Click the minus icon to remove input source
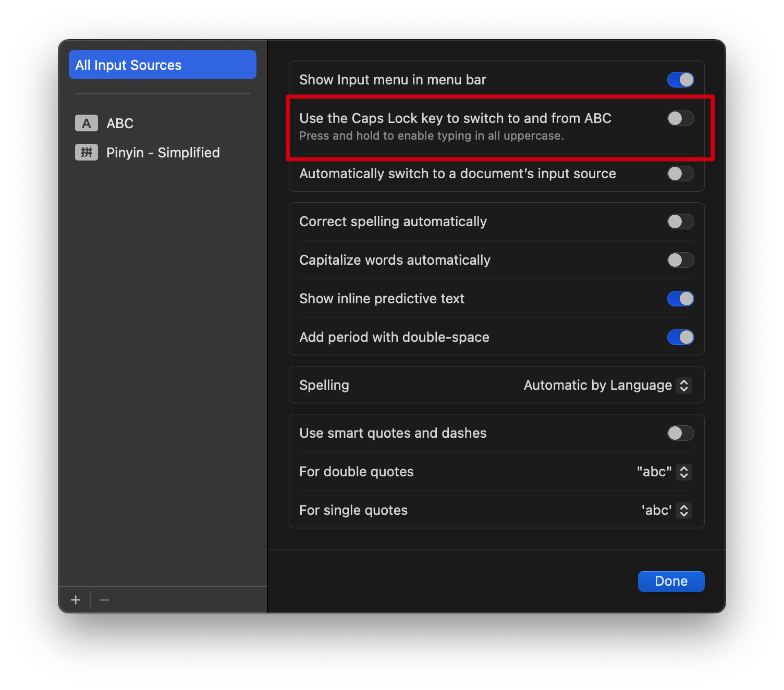This screenshot has width=784, height=690. [x=105, y=600]
